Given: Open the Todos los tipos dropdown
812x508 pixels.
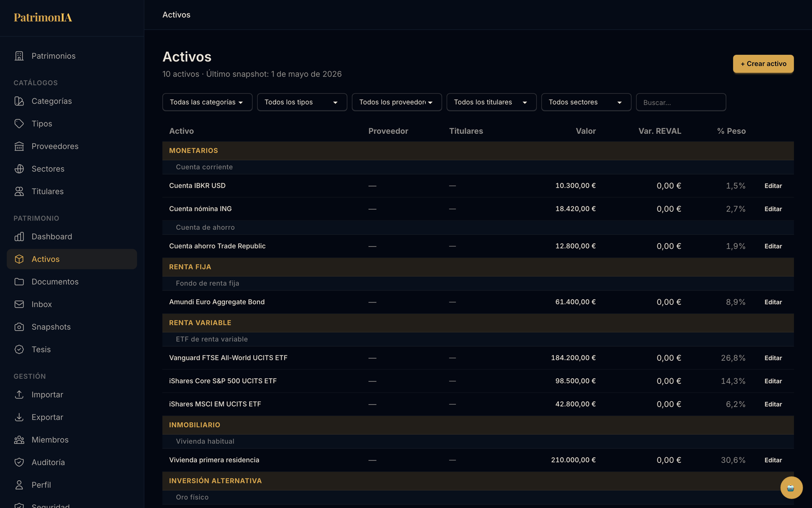Looking at the screenshot, I should [302, 102].
